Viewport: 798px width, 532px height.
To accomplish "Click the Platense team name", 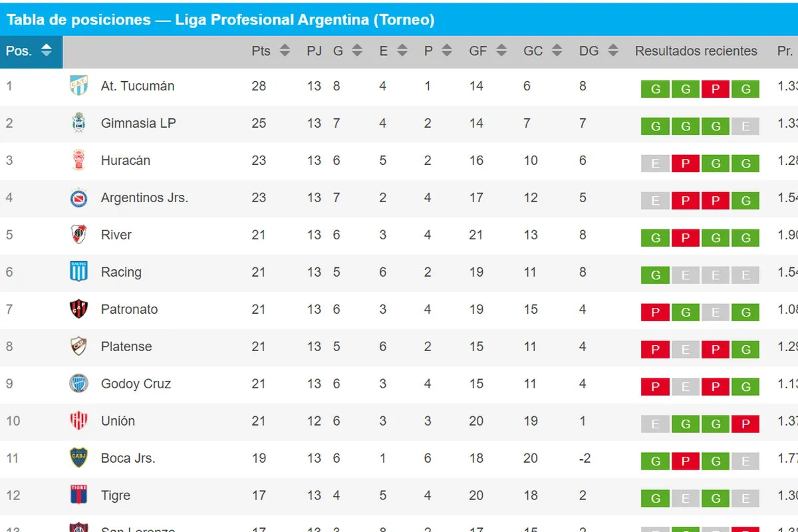I will tap(126, 346).
